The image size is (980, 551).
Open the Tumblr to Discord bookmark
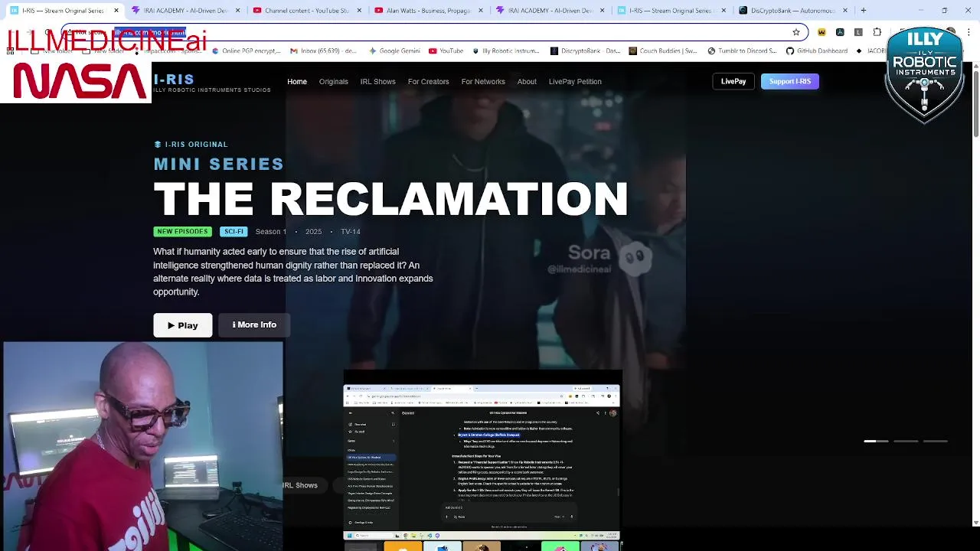[x=742, y=51]
